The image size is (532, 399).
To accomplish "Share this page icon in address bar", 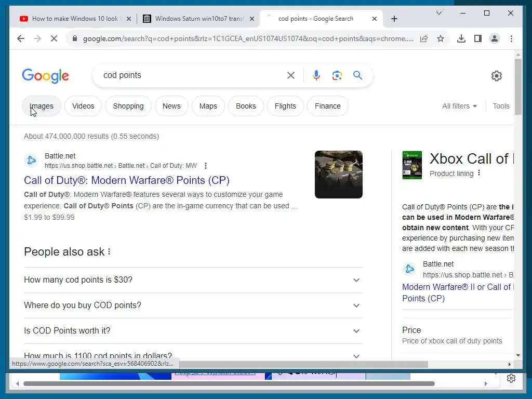I will [424, 38].
